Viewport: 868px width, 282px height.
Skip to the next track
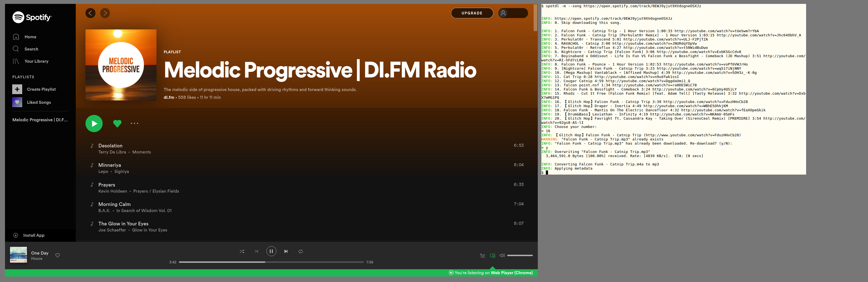pos(286,251)
